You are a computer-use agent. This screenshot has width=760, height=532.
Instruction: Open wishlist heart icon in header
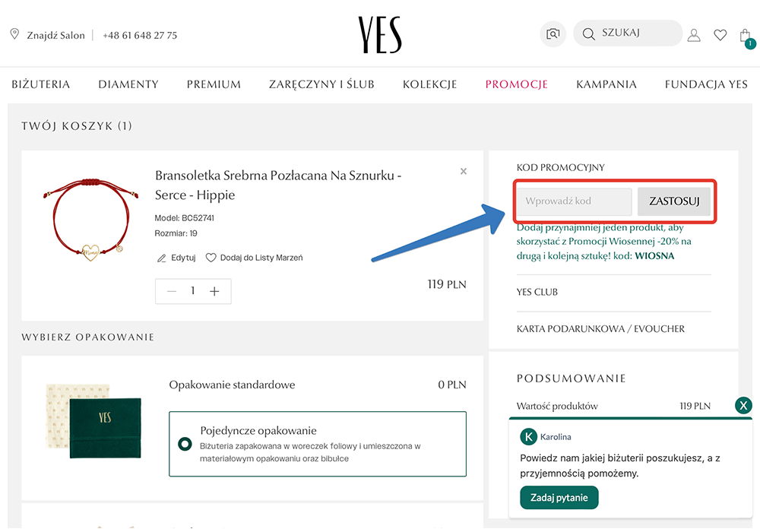pyautogui.click(x=720, y=35)
